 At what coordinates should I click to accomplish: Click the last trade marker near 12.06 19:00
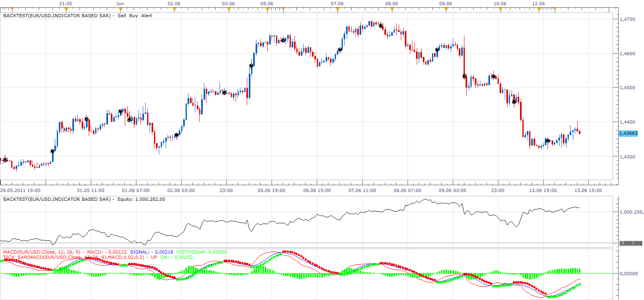tap(548, 141)
